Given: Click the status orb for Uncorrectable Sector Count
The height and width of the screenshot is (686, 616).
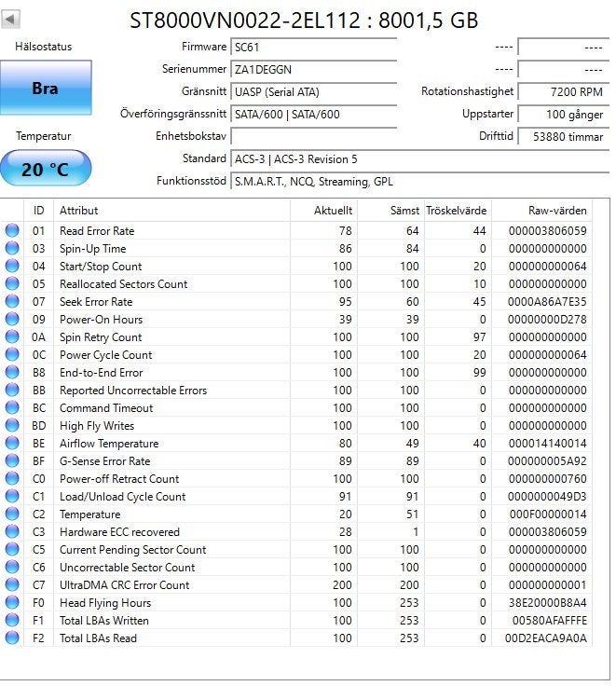Looking at the screenshot, I should [x=12, y=567].
